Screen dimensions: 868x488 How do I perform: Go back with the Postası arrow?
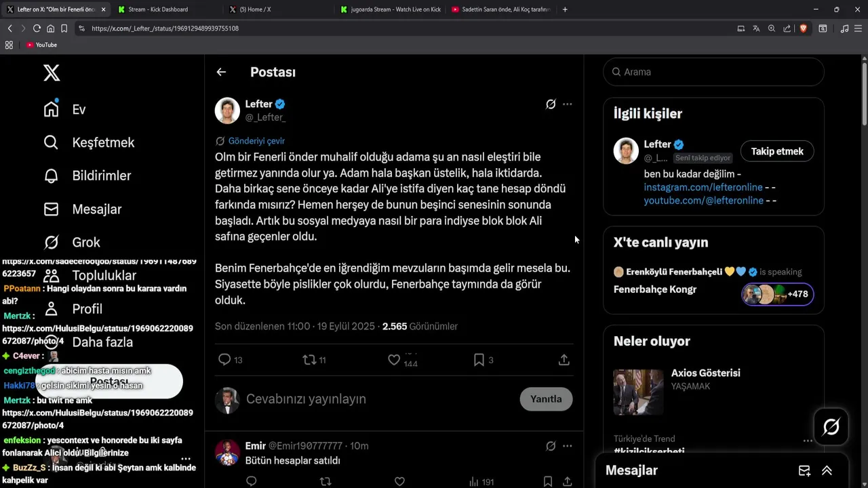pos(221,72)
